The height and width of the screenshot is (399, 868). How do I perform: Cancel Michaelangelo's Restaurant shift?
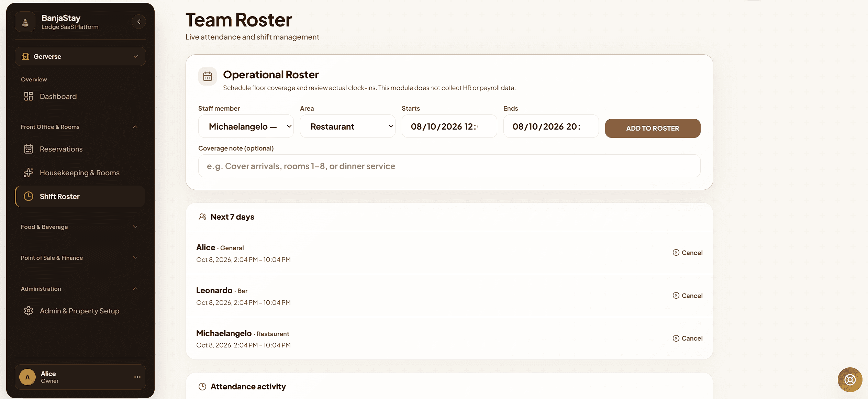click(x=688, y=338)
